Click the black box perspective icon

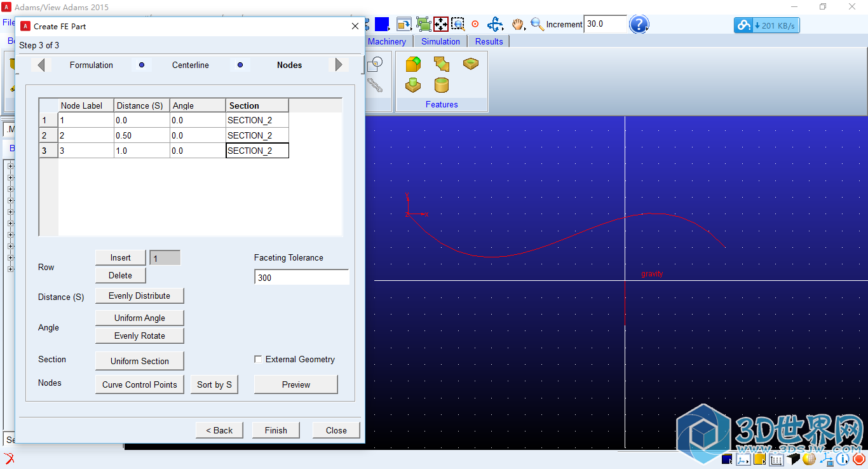pyautogui.click(x=793, y=459)
